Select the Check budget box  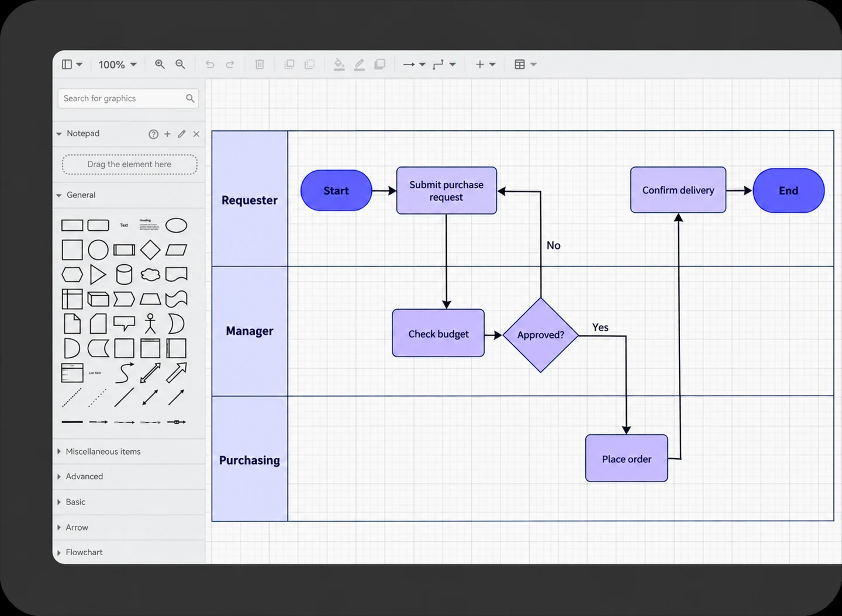pos(439,333)
